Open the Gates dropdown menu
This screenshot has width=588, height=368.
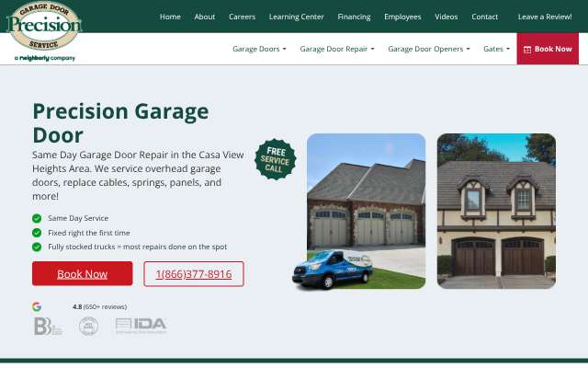pos(496,49)
